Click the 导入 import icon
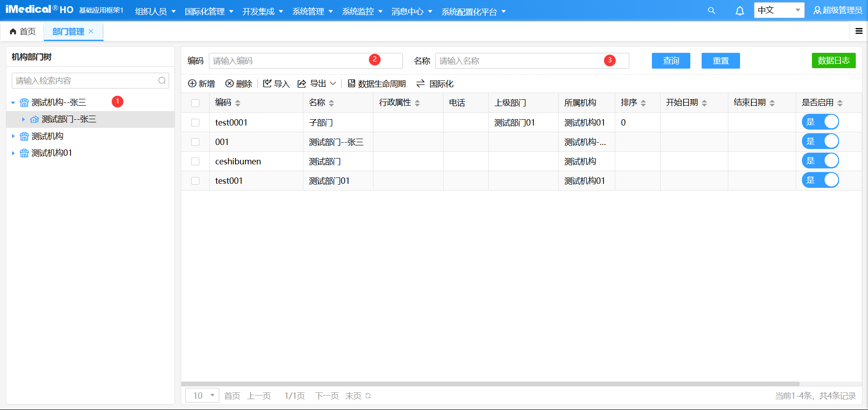 click(267, 84)
